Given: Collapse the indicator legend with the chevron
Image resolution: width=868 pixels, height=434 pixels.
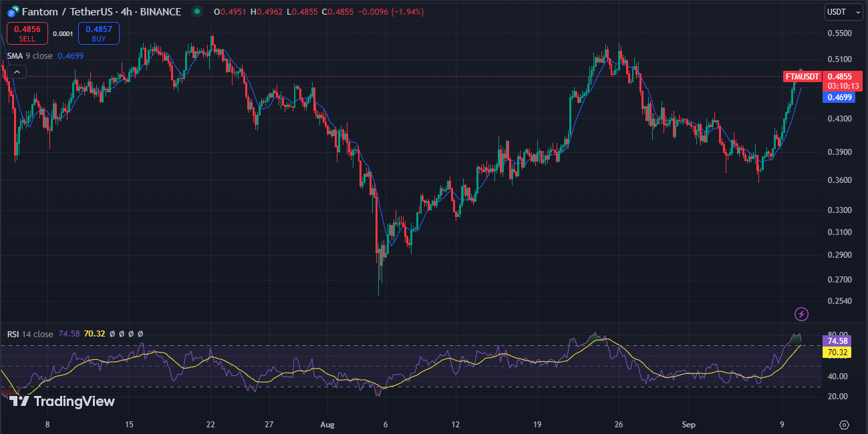Looking at the screenshot, I should (16, 71).
